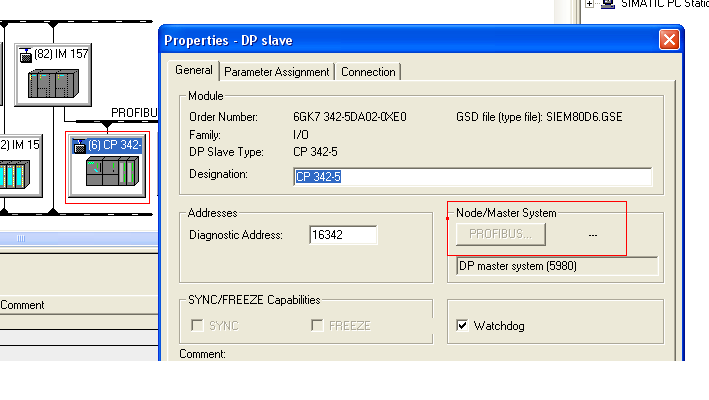
Task: Click the Family value I/O
Action: tap(301, 135)
